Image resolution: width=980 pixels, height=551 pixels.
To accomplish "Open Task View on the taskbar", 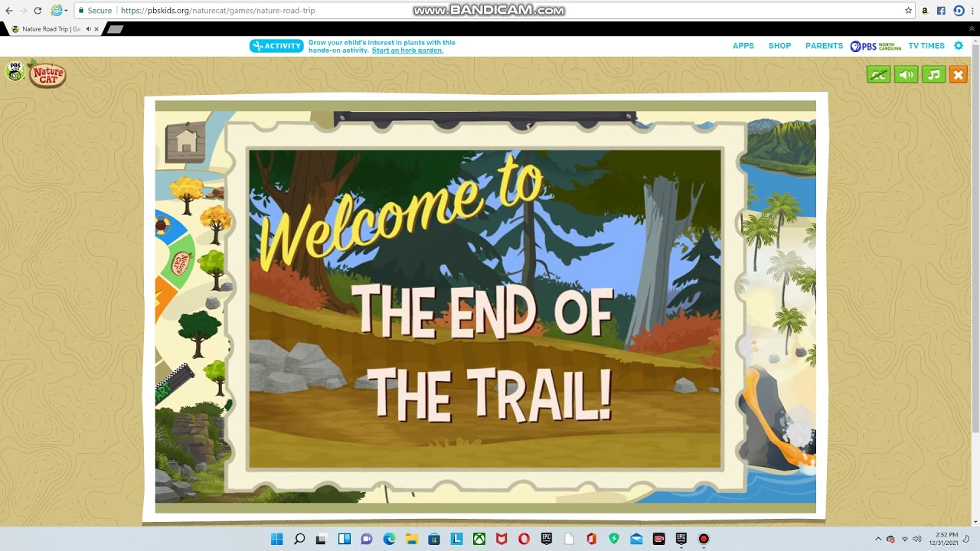I will pyautogui.click(x=322, y=539).
